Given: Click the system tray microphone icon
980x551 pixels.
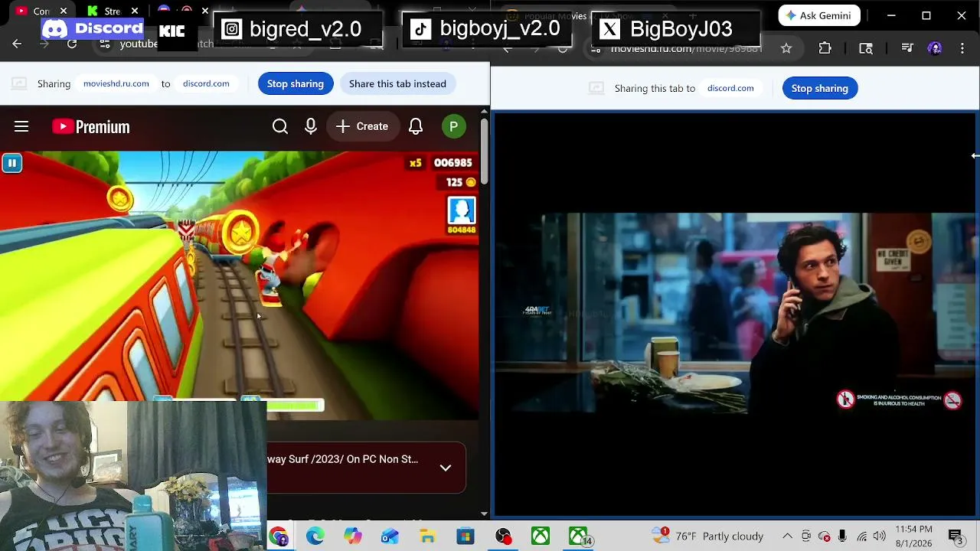Looking at the screenshot, I should [x=842, y=536].
